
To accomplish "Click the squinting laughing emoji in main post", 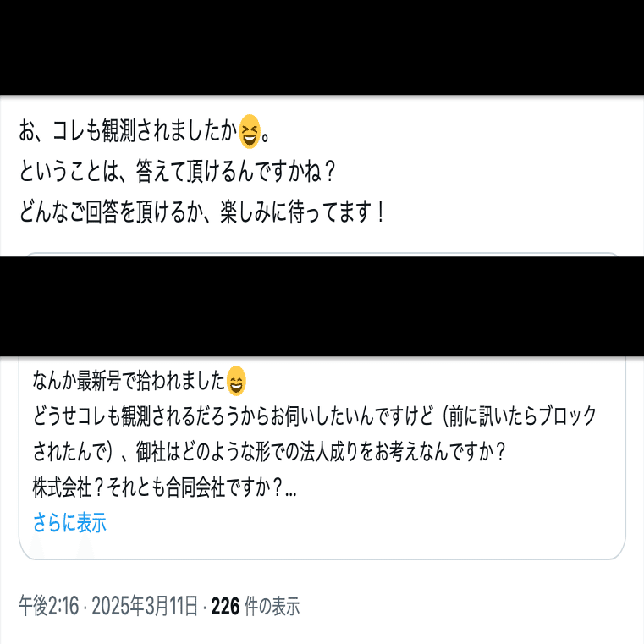I will pyautogui.click(x=250, y=131).
